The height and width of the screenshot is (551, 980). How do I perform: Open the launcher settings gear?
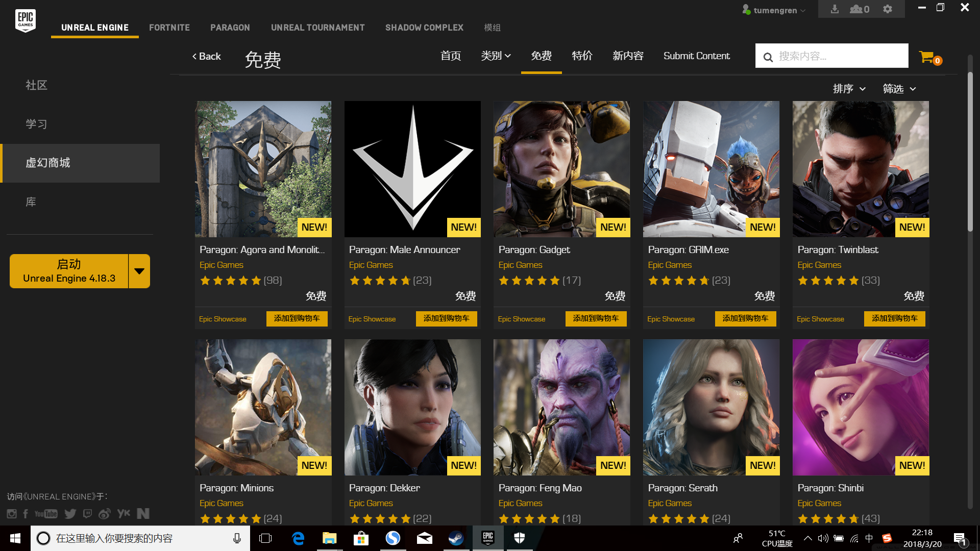pyautogui.click(x=888, y=9)
